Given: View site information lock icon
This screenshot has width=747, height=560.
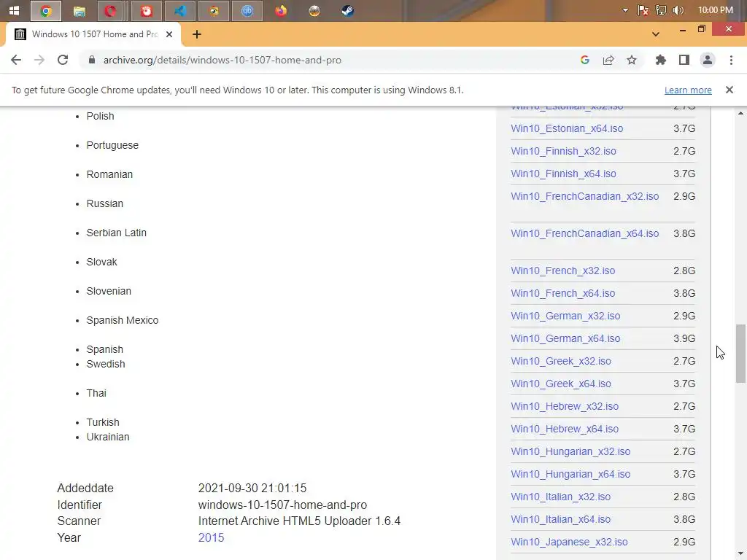Looking at the screenshot, I should click(x=92, y=60).
